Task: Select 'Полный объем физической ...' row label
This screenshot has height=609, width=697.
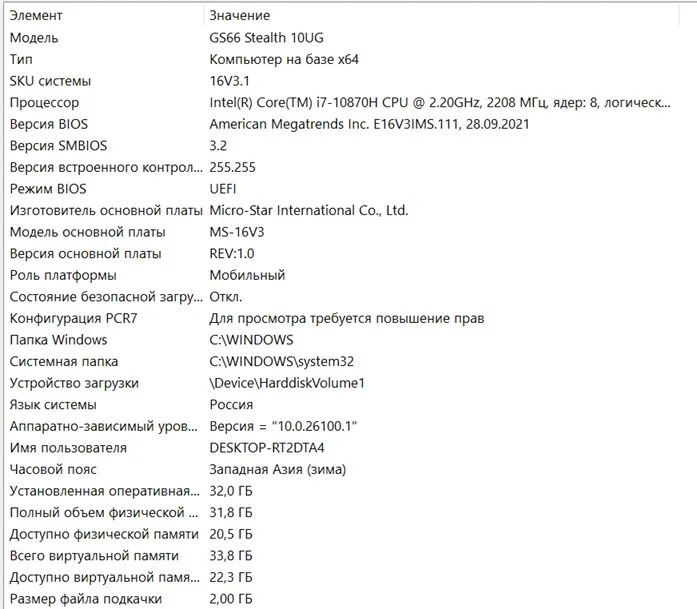Action: coord(104,513)
